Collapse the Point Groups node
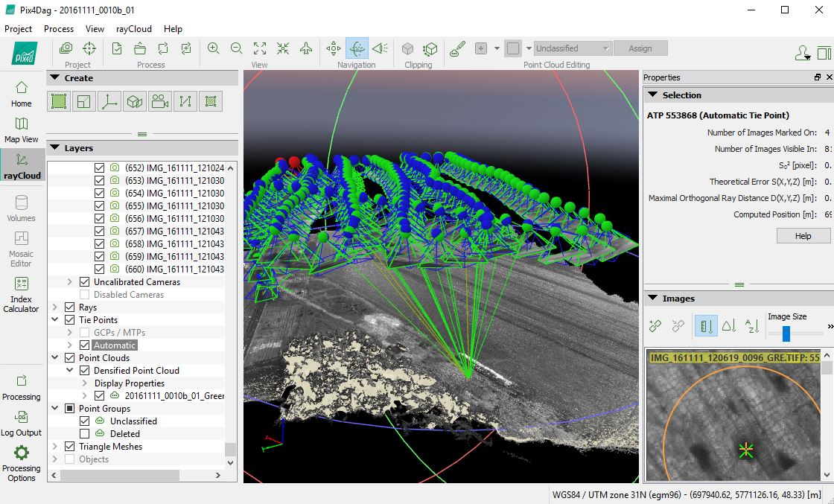 click(55, 408)
